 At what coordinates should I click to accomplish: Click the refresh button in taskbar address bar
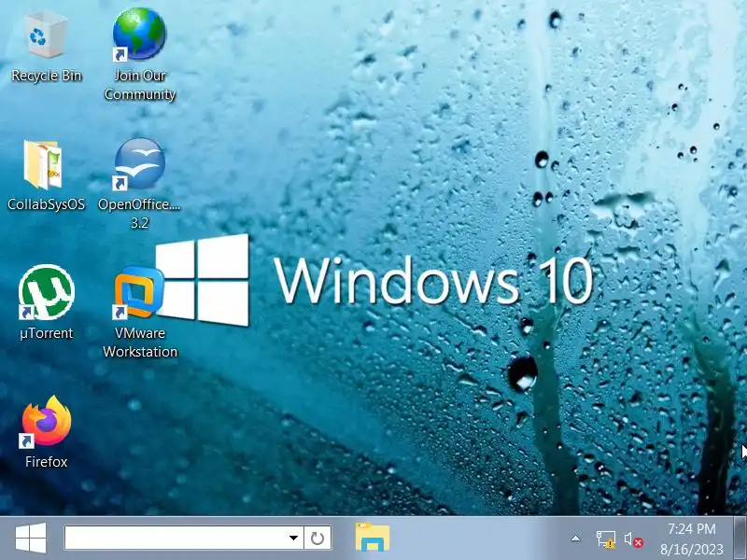point(317,538)
